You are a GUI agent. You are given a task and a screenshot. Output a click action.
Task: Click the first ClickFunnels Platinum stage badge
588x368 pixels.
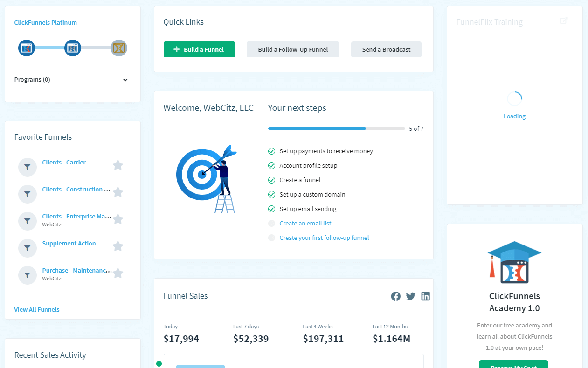coord(27,48)
